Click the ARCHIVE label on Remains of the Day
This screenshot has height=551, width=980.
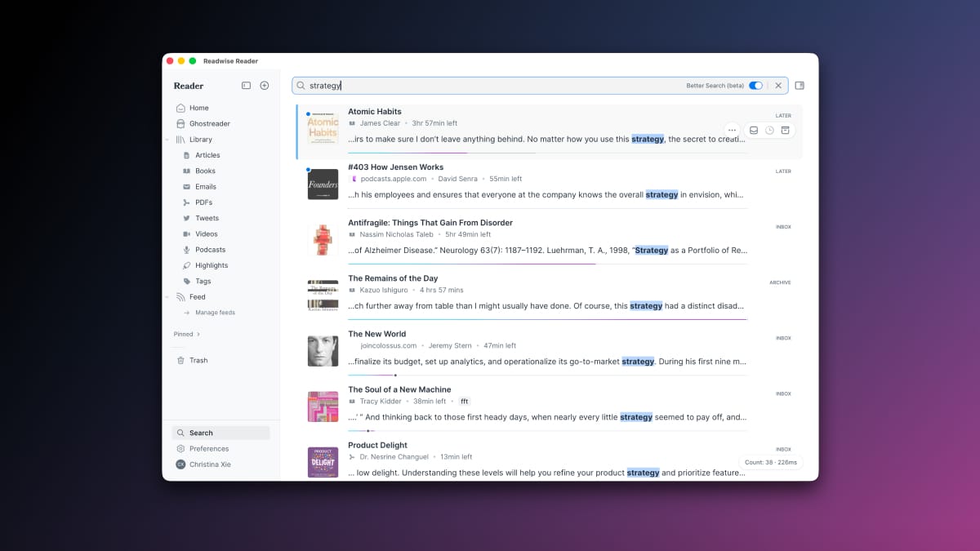tap(780, 282)
